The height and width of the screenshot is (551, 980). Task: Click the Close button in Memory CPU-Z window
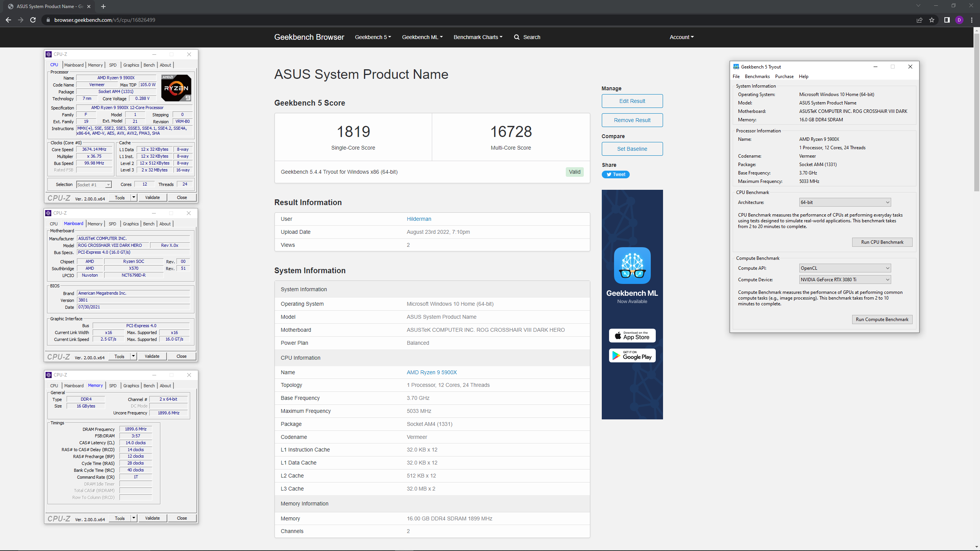[x=182, y=518]
